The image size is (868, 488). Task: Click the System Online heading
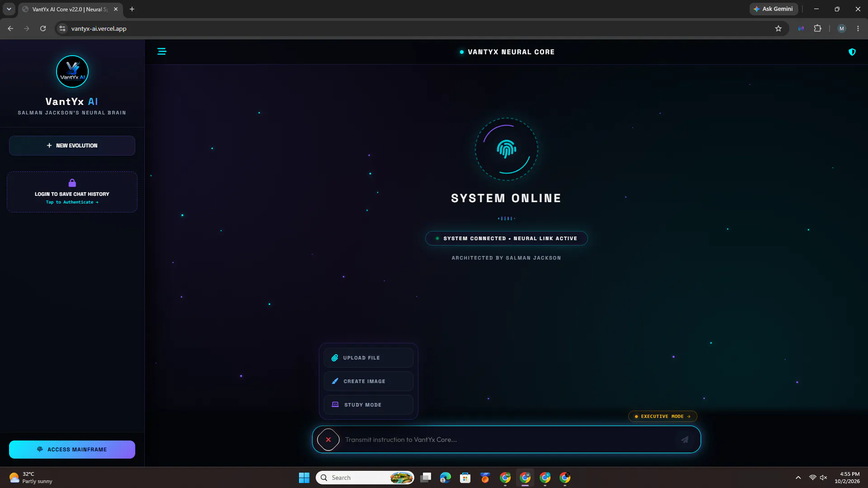point(506,198)
